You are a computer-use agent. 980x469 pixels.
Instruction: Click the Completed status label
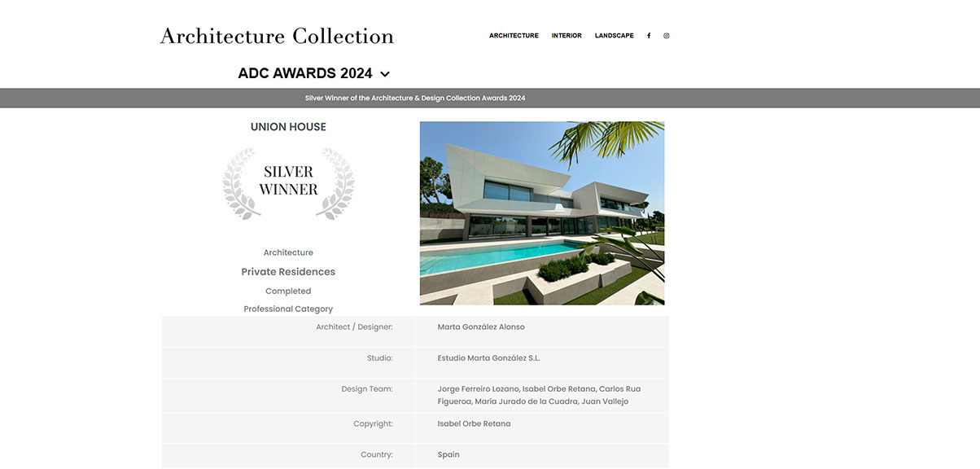[x=288, y=291]
